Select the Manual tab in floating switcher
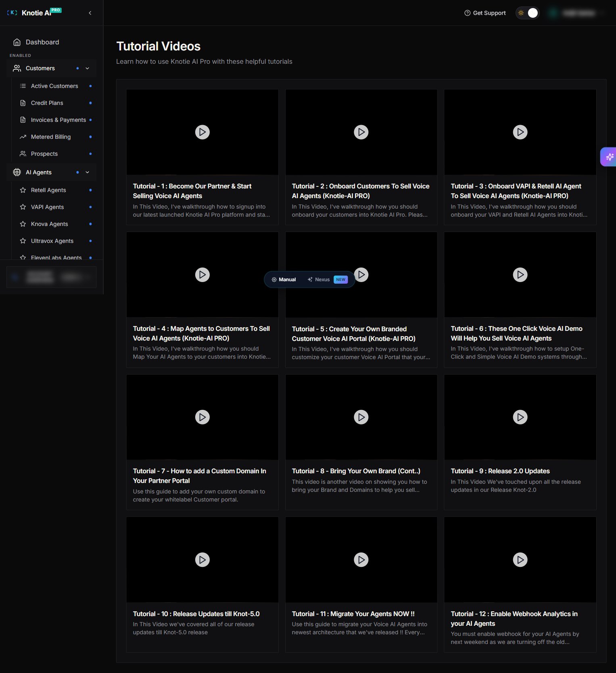Screen dimensions: 616x673 point(284,280)
